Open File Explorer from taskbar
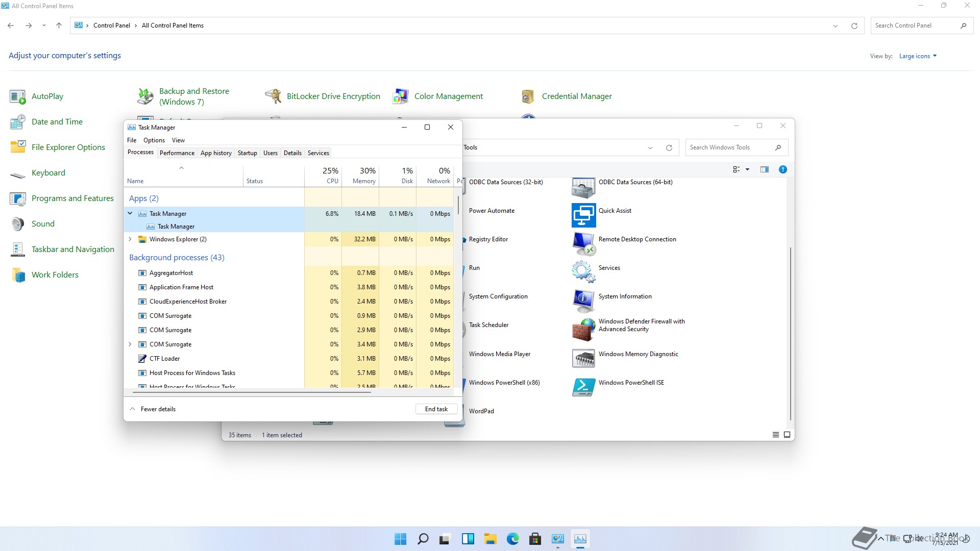The height and width of the screenshot is (551, 980). tap(491, 539)
